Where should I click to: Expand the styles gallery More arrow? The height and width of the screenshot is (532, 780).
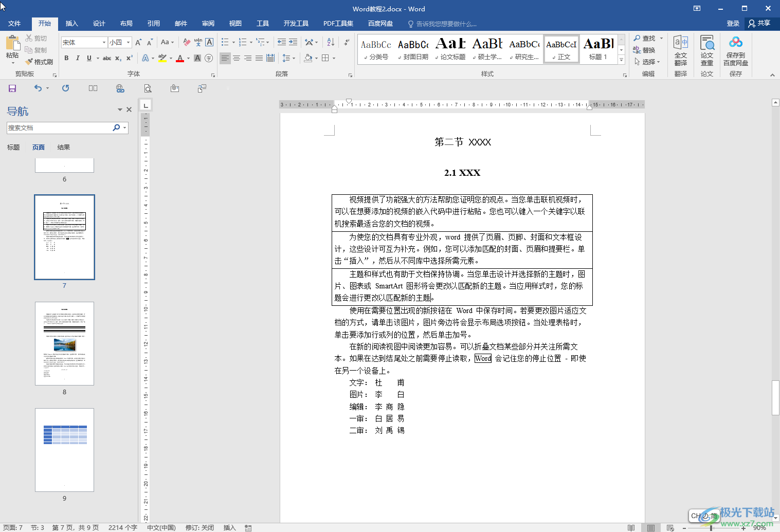click(621, 60)
